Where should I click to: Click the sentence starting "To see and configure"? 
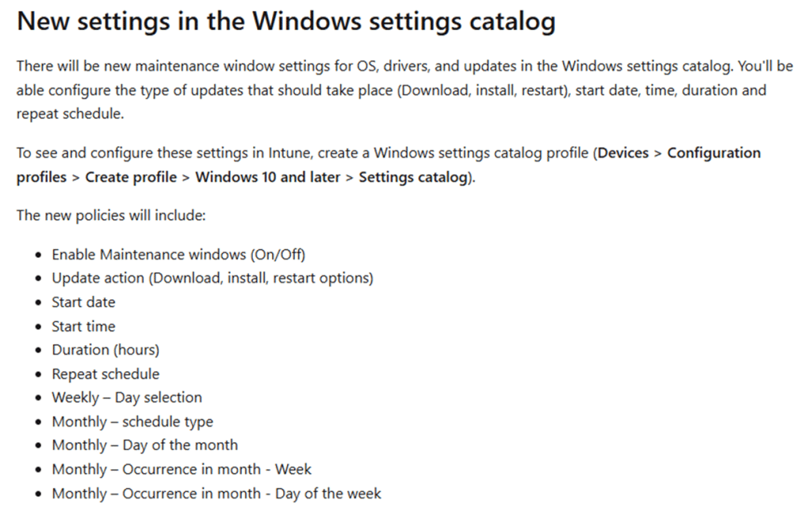coord(301,153)
